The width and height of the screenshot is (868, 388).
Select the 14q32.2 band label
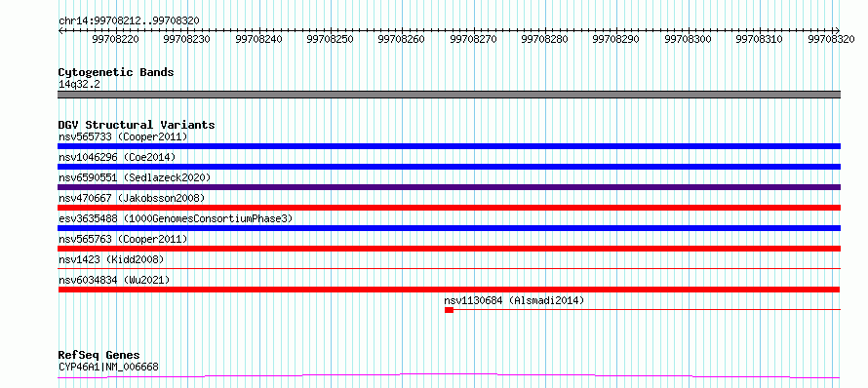pos(79,85)
